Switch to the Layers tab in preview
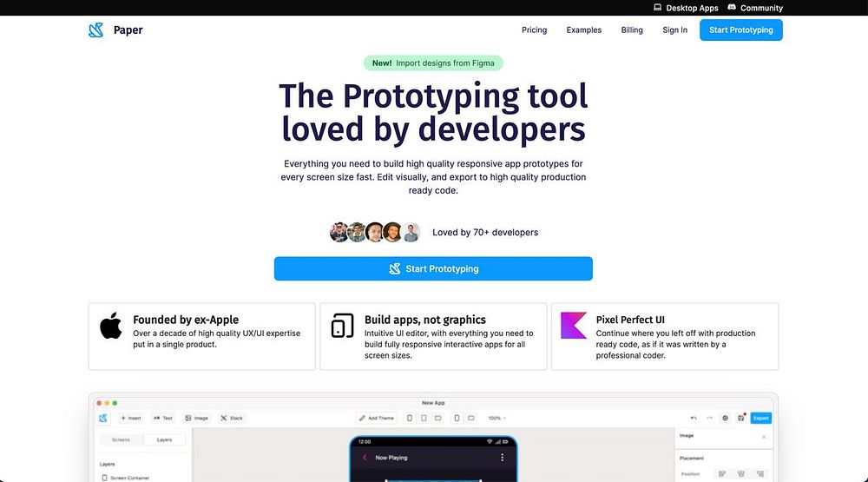The image size is (868, 482). (164, 440)
